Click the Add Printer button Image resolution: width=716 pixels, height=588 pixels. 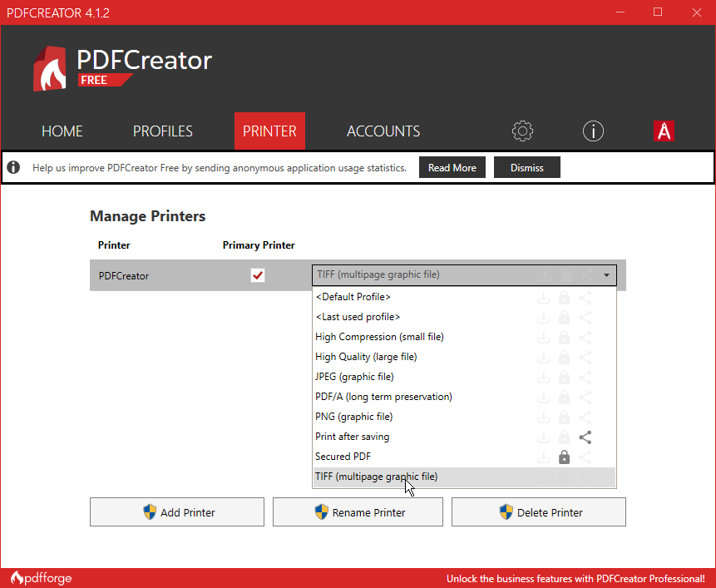point(176,511)
